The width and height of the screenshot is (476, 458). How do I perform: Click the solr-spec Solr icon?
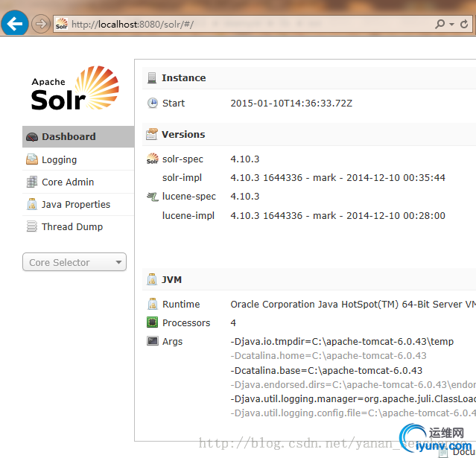pyautogui.click(x=153, y=159)
